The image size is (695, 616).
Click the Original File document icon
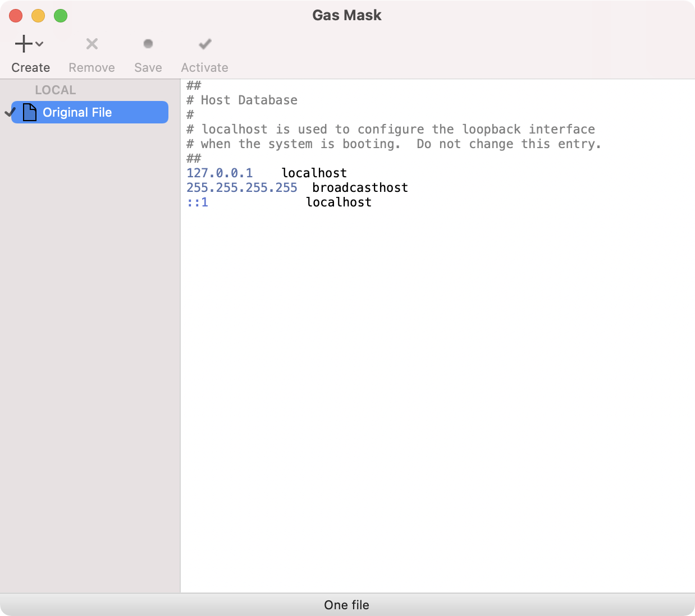tap(30, 112)
